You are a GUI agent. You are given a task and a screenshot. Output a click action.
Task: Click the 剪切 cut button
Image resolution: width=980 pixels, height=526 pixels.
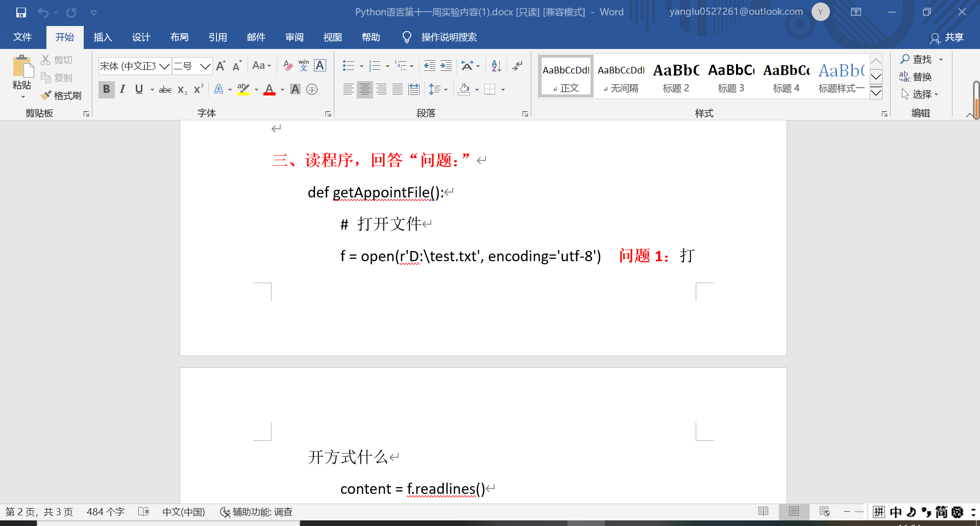click(57, 60)
